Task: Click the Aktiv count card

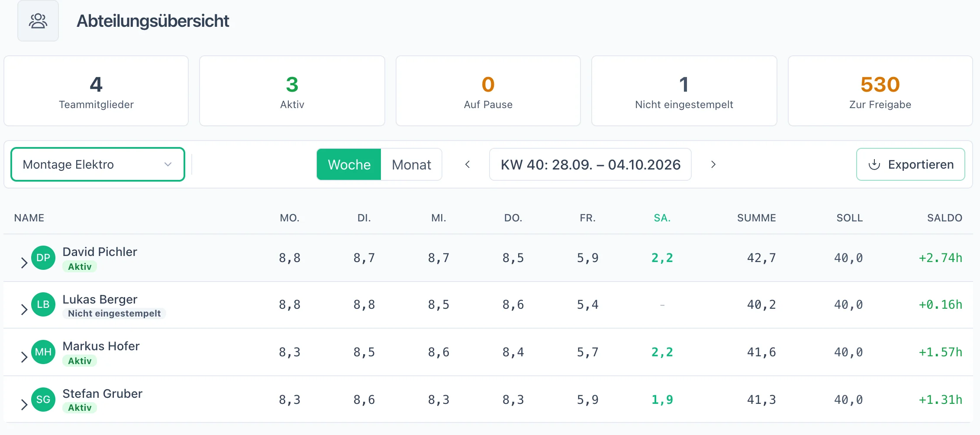Action: click(292, 91)
